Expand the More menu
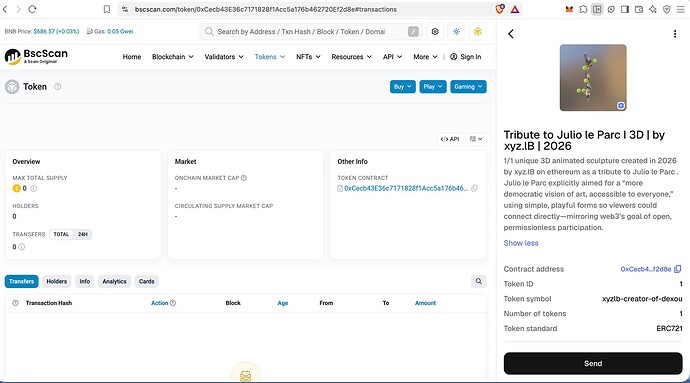The width and height of the screenshot is (690, 383). point(425,57)
